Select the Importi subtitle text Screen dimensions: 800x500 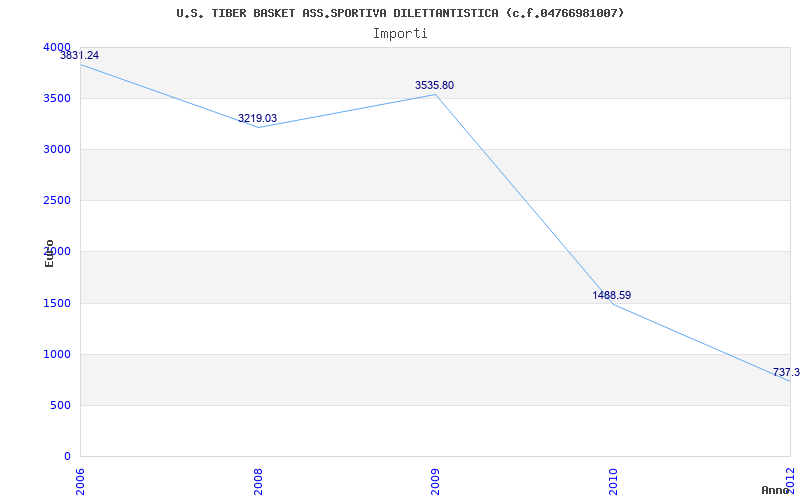[400, 34]
